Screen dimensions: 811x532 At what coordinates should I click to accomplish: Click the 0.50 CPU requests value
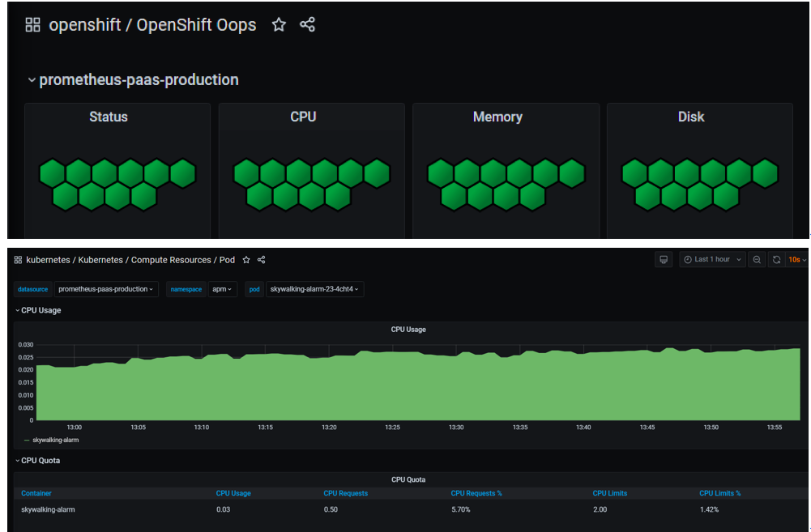pyautogui.click(x=331, y=509)
